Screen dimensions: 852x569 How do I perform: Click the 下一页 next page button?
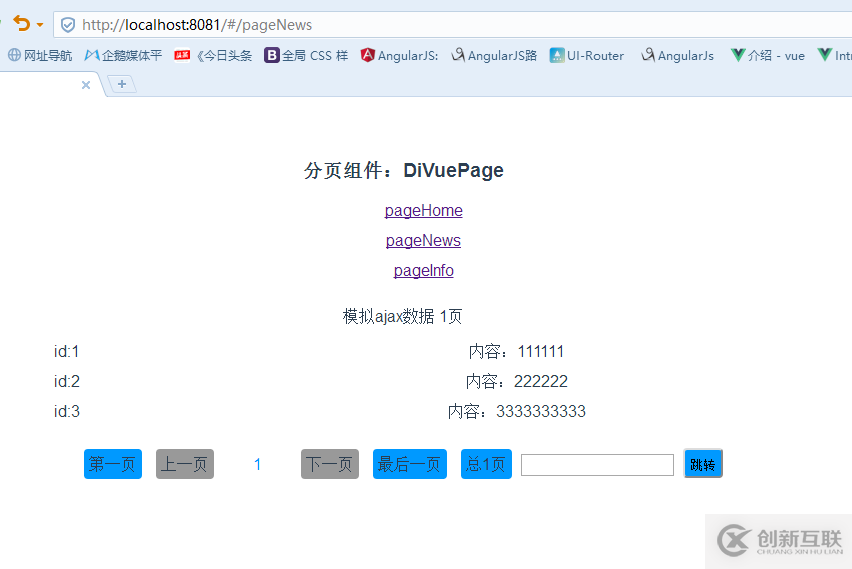tap(330, 464)
